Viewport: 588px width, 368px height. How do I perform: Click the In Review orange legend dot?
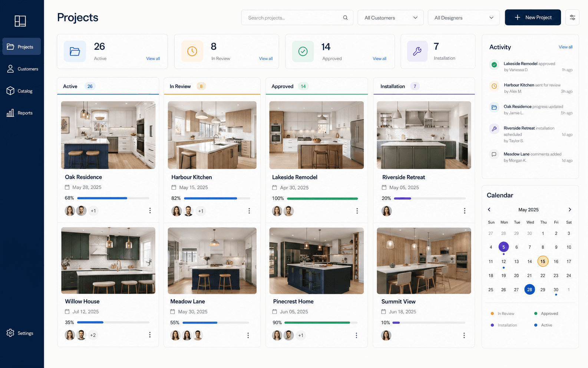pos(492,313)
